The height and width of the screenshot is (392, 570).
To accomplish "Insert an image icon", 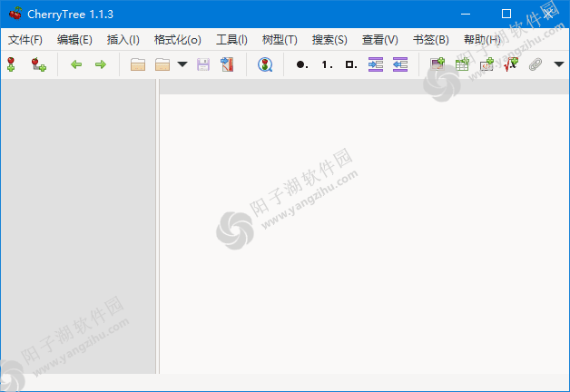I will (437, 64).
